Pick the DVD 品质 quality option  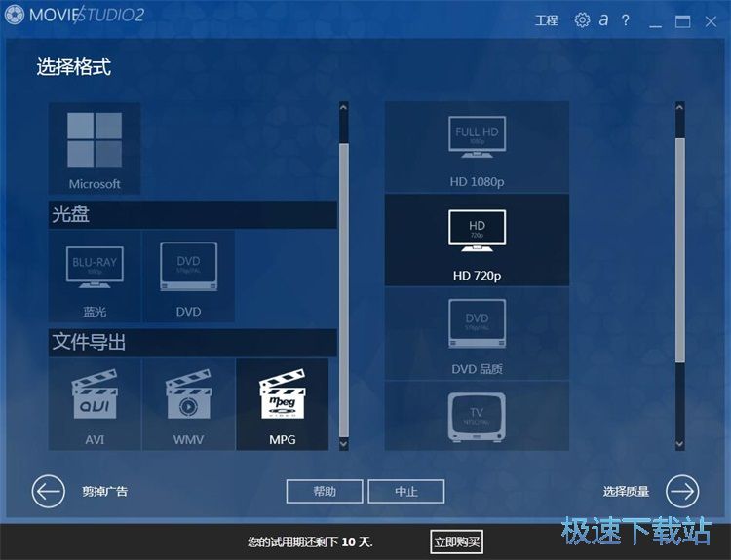477,334
